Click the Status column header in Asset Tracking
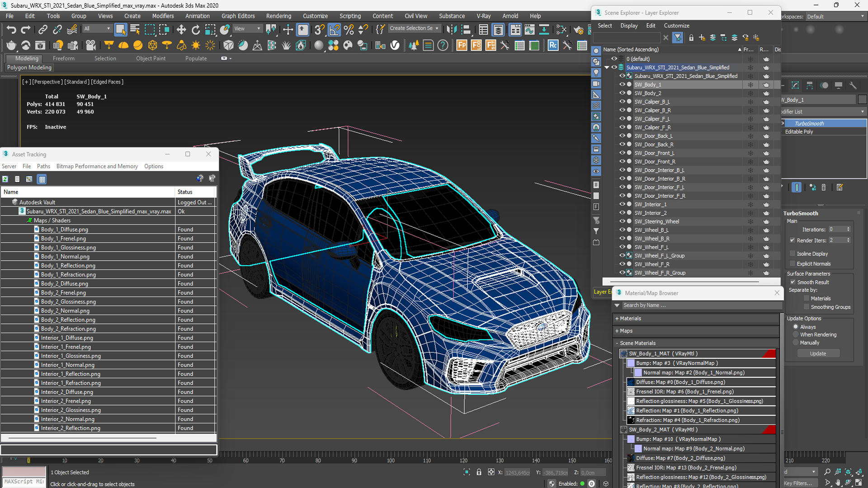The image size is (868, 488). tap(195, 192)
